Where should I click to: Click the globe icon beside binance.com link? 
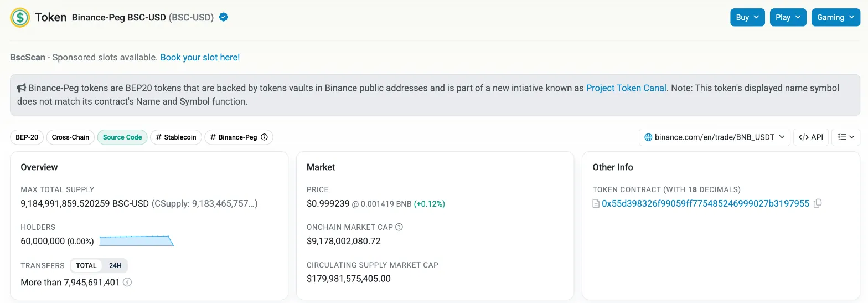[648, 137]
